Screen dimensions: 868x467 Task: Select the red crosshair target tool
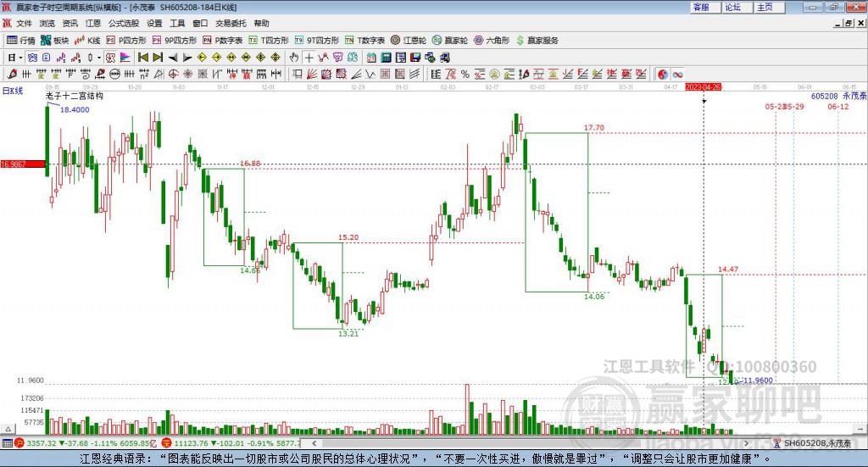click(173, 74)
